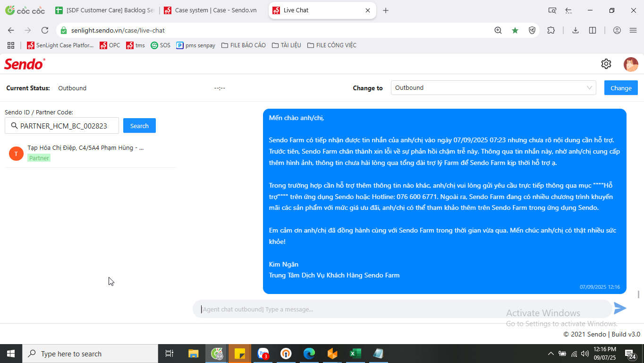Open tab search icon in title bar
This screenshot has height=363, width=644.
(x=552, y=10)
